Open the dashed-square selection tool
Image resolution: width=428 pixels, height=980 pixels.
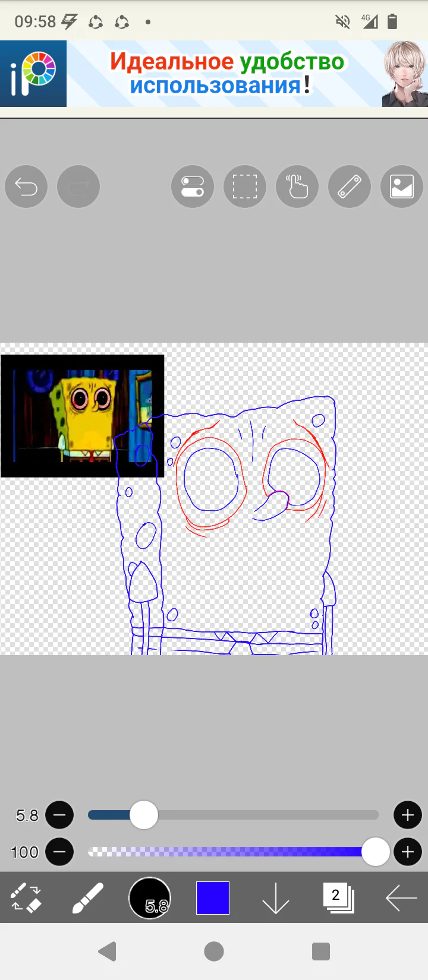[245, 186]
